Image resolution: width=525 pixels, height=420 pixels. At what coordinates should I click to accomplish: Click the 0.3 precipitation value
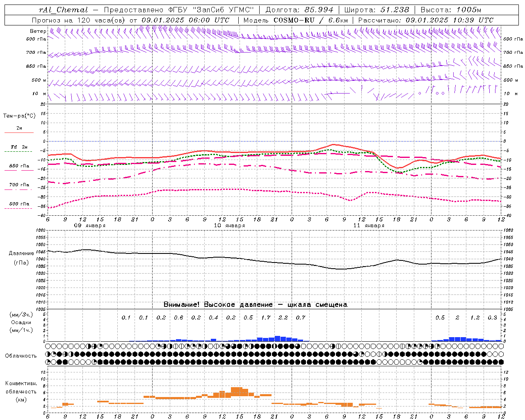(x=492, y=318)
